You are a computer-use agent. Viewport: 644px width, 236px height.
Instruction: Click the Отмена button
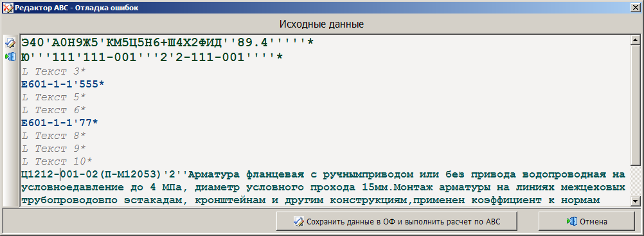(x=586, y=222)
